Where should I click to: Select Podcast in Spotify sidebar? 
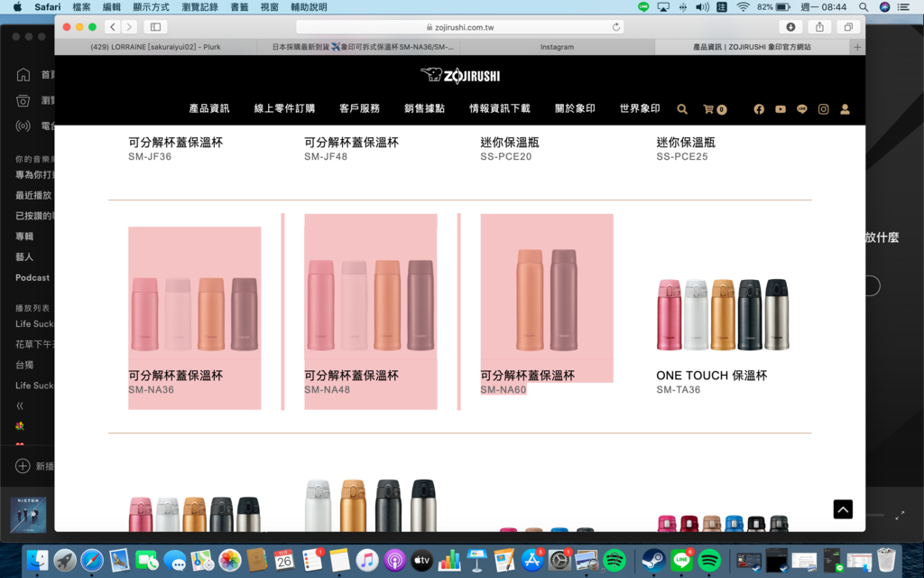(32, 278)
